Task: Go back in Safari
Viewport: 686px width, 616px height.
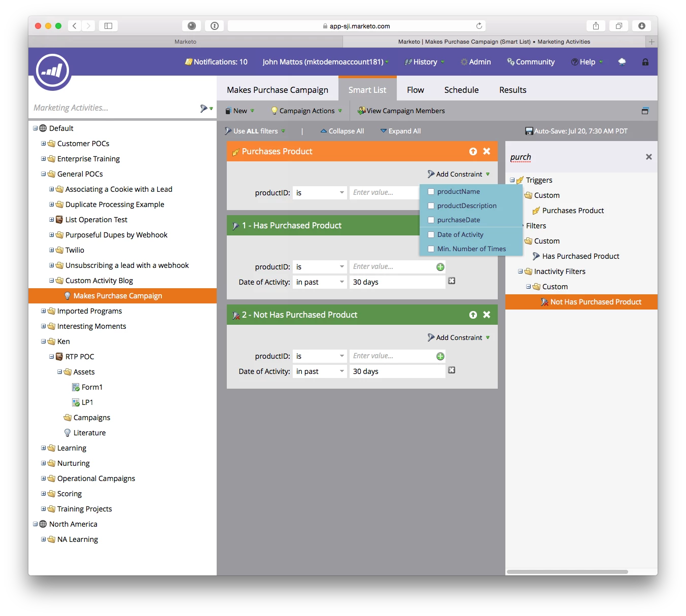Action: [75, 26]
